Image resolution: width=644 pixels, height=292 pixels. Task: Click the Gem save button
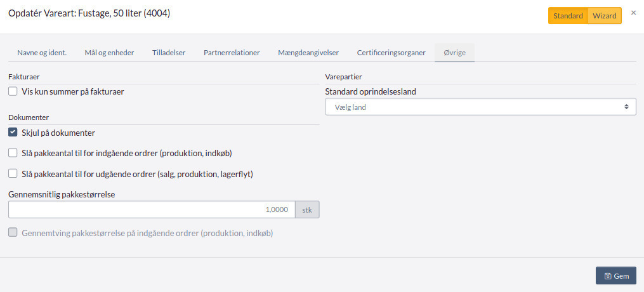tap(615, 276)
